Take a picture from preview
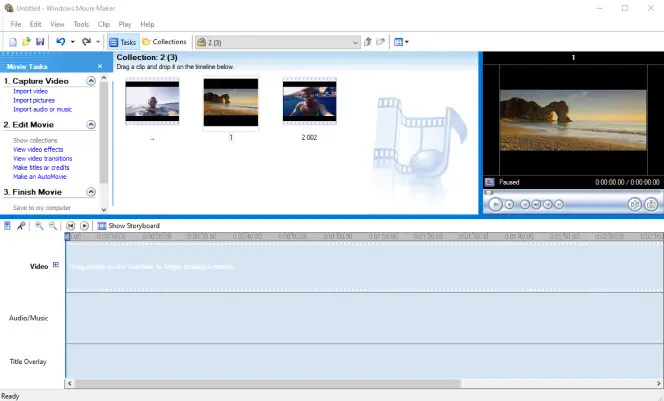664x401 pixels. click(x=651, y=205)
